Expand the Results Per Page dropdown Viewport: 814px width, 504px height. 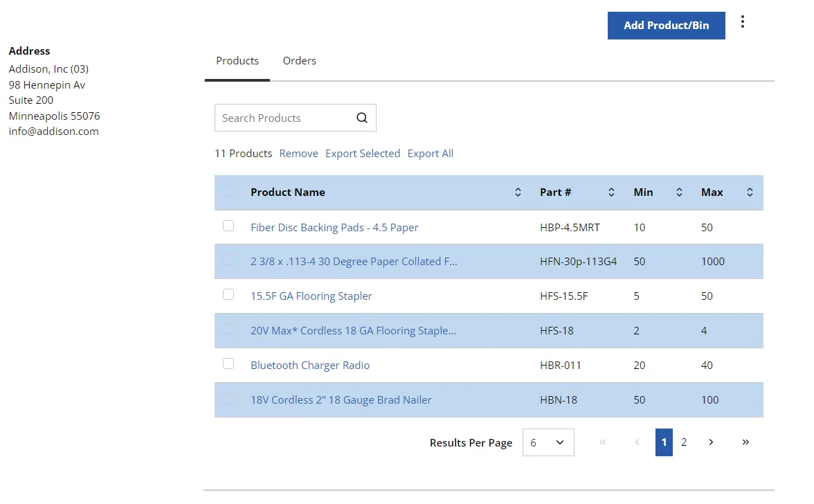point(548,442)
